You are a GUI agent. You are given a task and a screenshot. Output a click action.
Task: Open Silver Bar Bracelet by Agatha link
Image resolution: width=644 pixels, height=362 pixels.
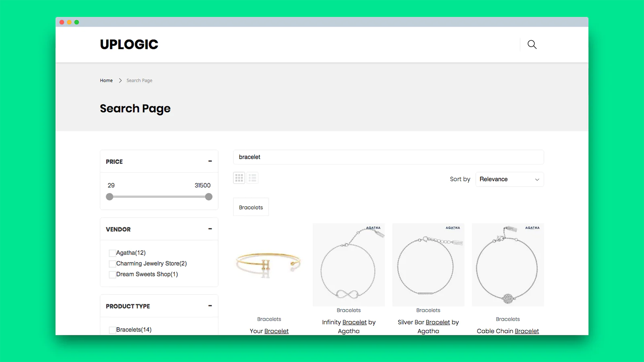(428, 327)
